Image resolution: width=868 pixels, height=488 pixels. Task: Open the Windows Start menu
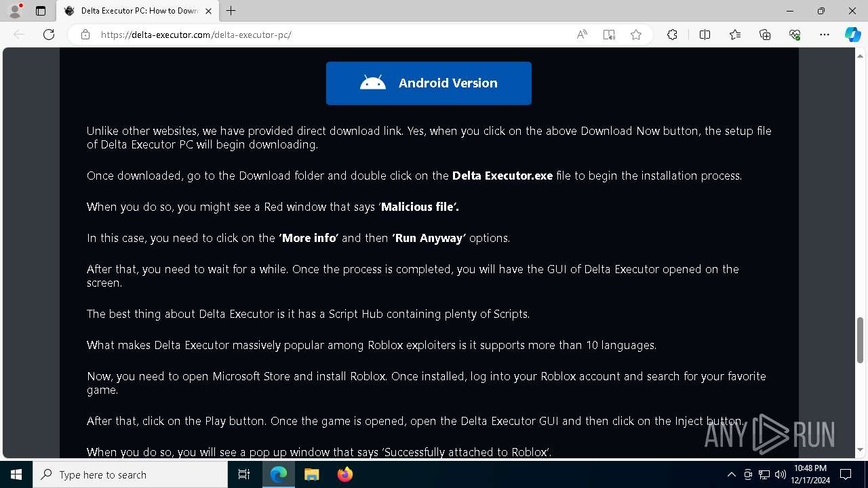click(16, 474)
